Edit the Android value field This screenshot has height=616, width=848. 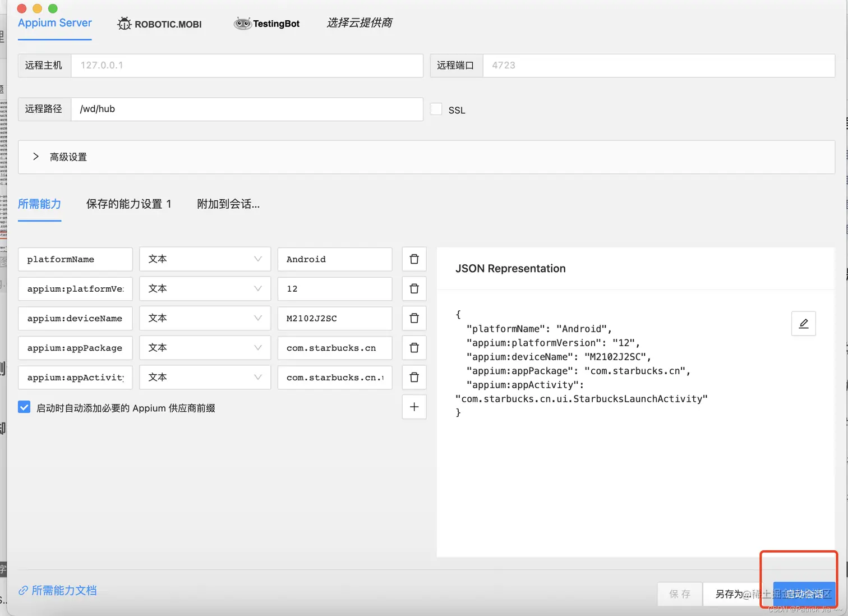click(x=335, y=259)
